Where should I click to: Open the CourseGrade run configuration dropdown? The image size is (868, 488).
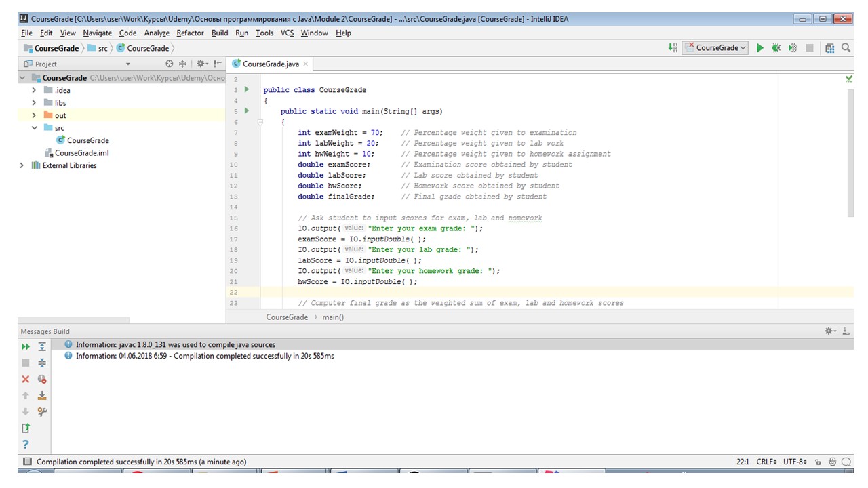pos(715,48)
